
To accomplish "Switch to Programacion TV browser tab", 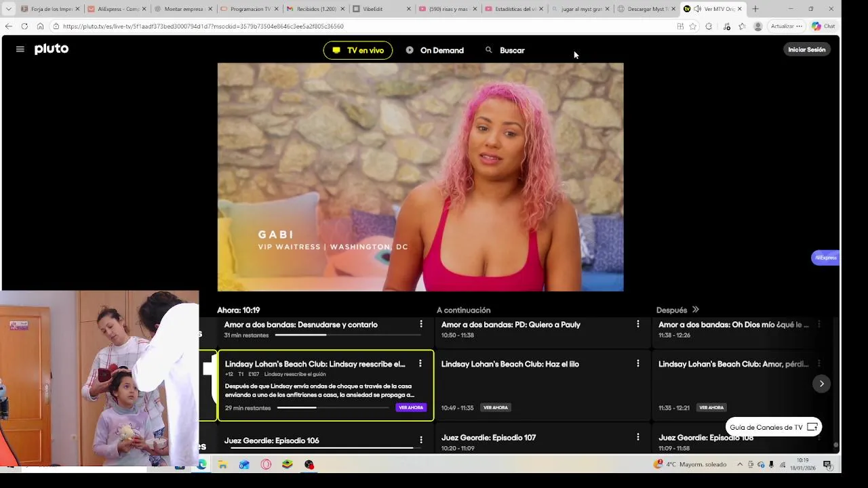I will [x=250, y=9].
